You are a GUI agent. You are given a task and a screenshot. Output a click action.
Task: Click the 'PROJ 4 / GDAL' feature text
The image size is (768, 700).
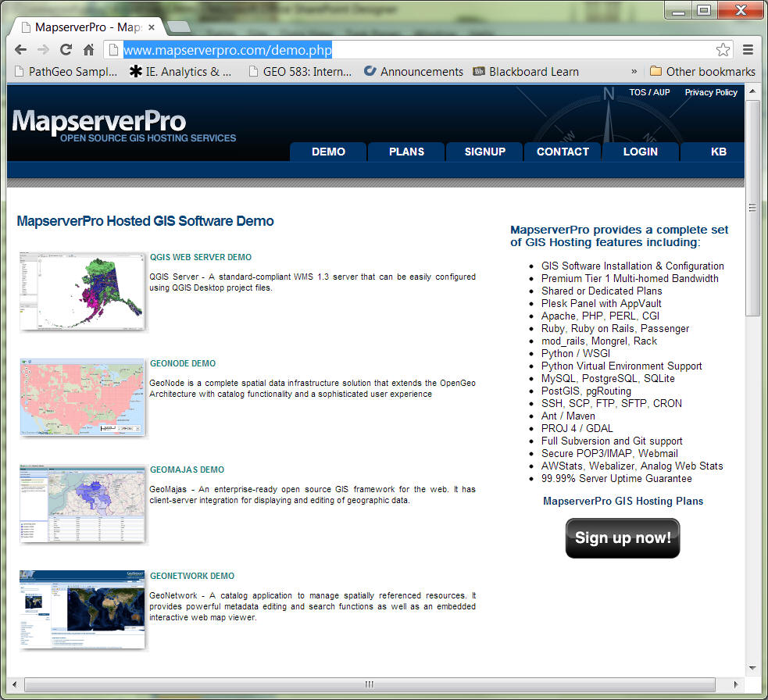pyautogui.click(x=577, y=429)
